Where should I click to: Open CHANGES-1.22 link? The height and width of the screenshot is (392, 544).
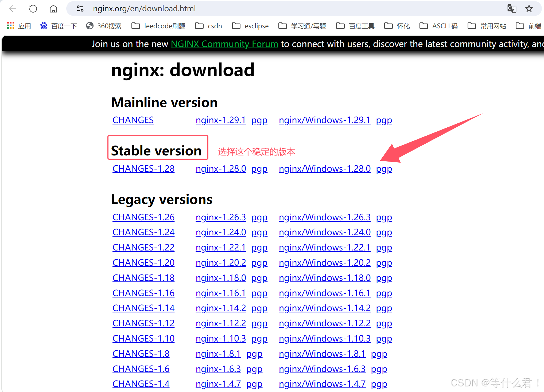(143, 248)
